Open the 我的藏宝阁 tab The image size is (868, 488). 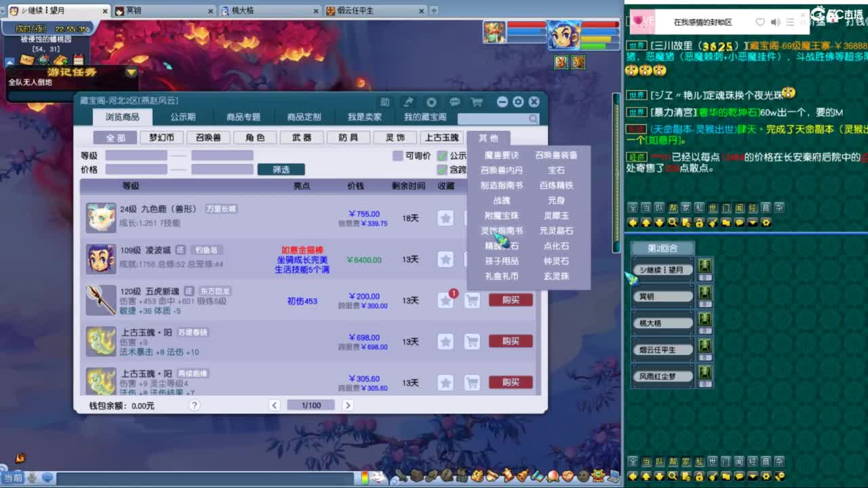tap(425, 117)
